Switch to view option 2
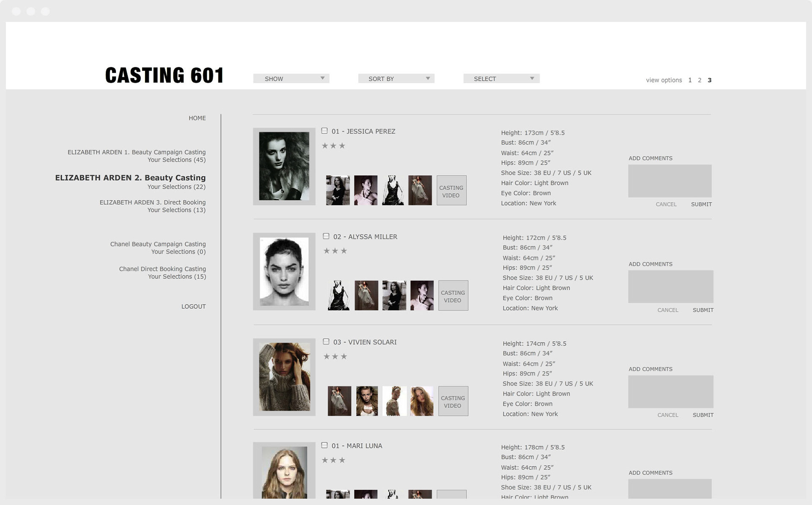This screenshot has height=505, width=812. 700,80
